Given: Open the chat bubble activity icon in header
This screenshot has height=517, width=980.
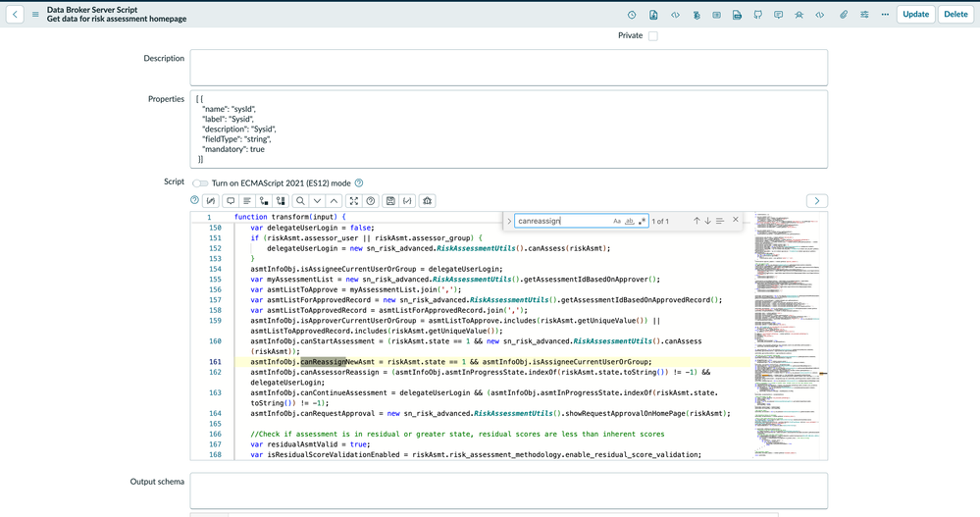Looking at the screenshot, I should point(778,15).
